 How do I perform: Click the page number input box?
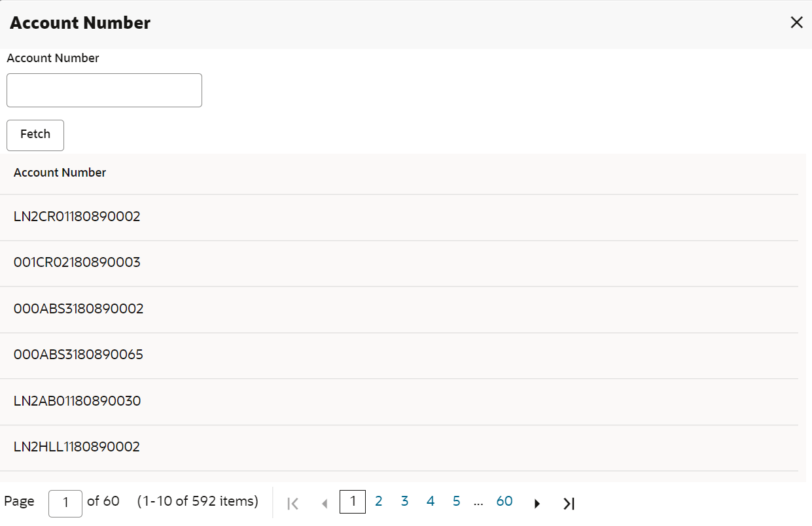(x=65, y=503)
